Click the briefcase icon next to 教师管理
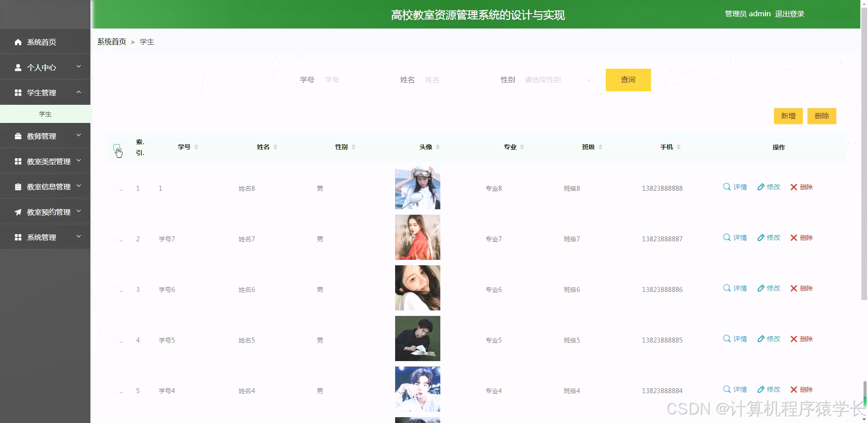868x423 pixels. 18,136
